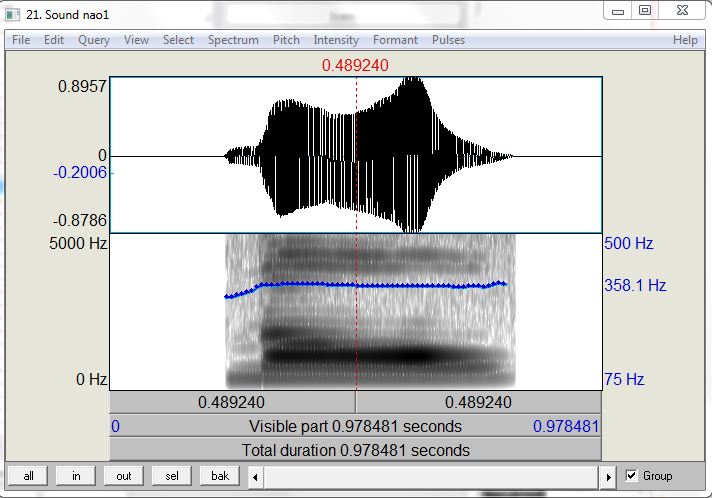Viewport: 712px width, 498px height.
Task: Open the Query menu
Action: 94,40
